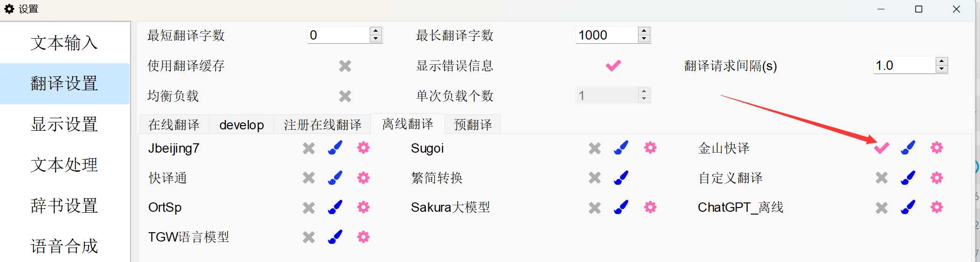
Task: Click the Jbeijing7 blue brush color icon
Action: [335, 148]
